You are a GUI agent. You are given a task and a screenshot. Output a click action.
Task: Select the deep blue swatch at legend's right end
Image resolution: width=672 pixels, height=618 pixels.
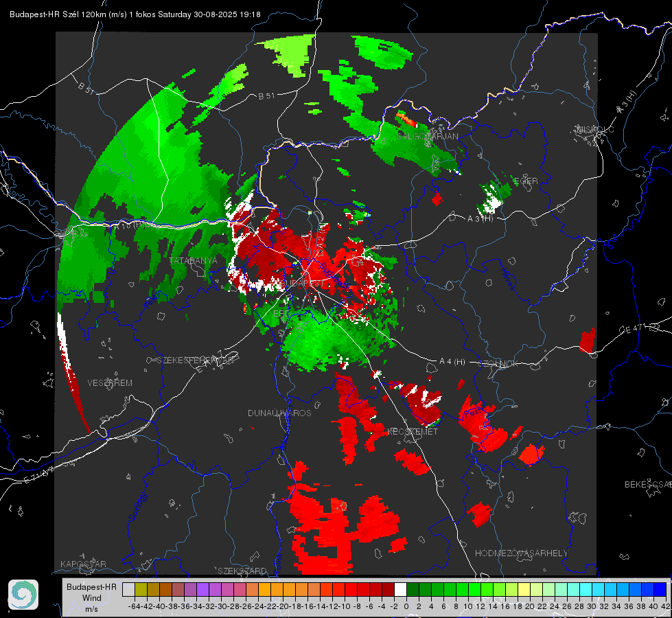coord(660,589)
